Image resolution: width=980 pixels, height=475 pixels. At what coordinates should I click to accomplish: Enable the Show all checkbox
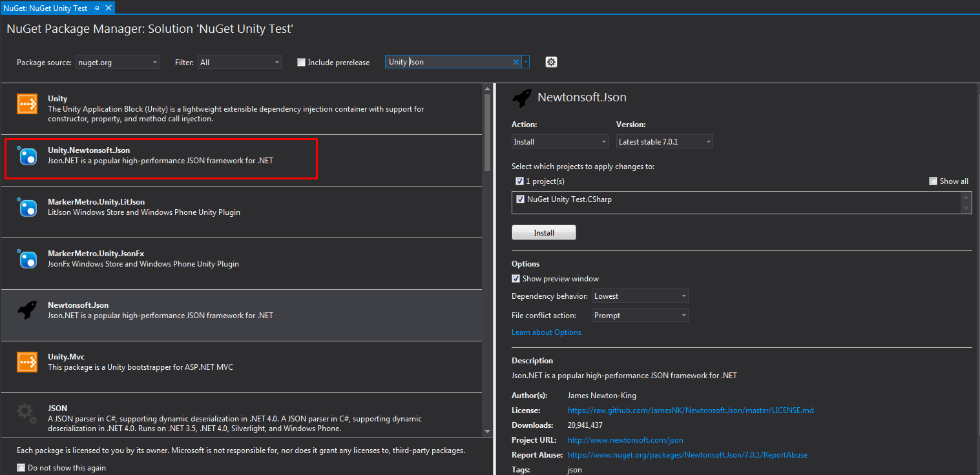tap(933, 181)
